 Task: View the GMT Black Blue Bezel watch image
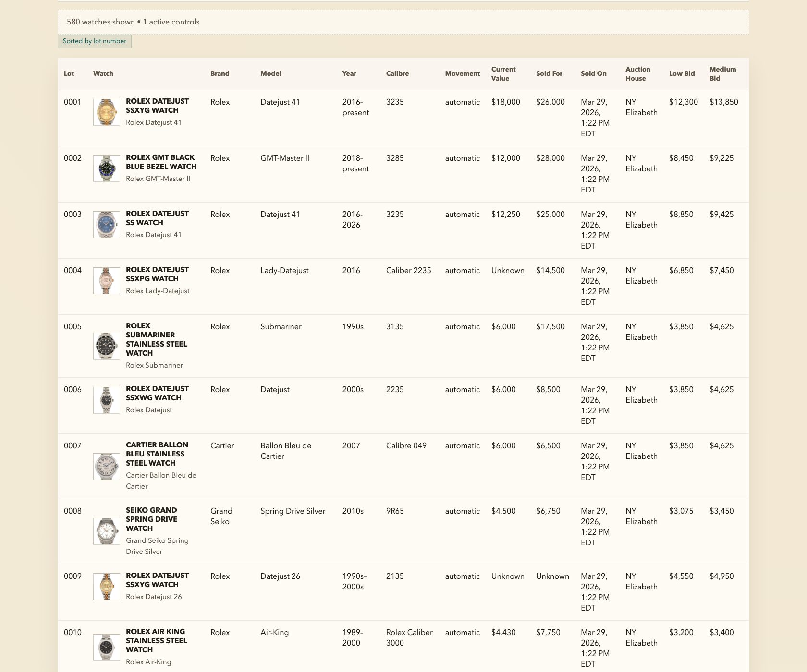(106, 169)
